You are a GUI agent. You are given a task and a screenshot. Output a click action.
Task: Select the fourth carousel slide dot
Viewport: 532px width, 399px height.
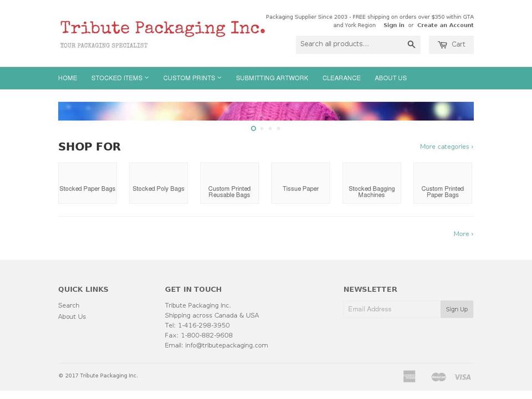point(278,128)
